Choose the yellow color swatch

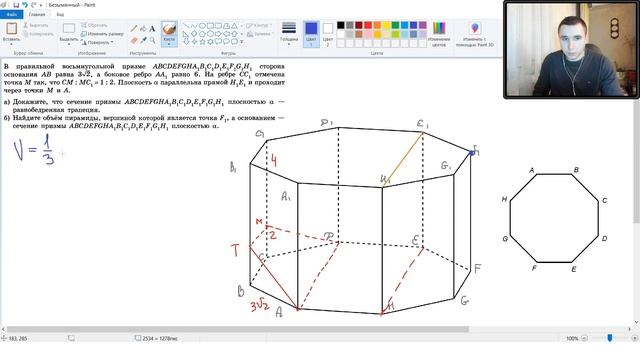386,25
